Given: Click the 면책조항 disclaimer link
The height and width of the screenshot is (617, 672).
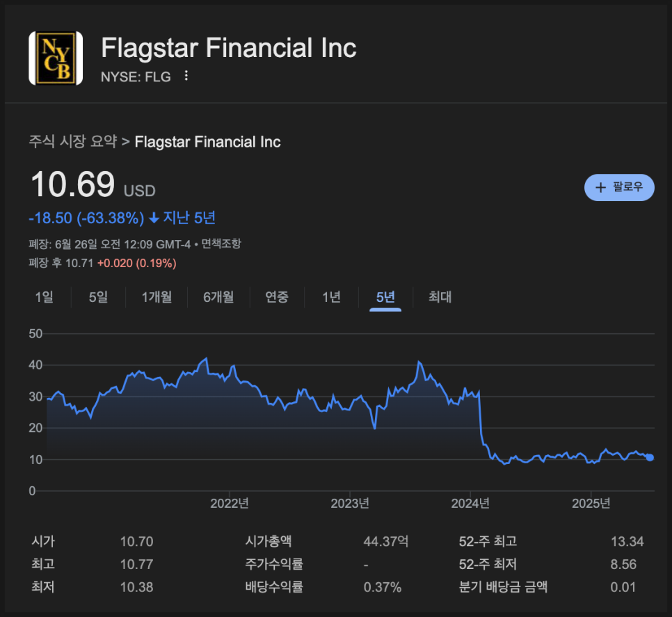Looking at the screenshot, I should point(221,244).
